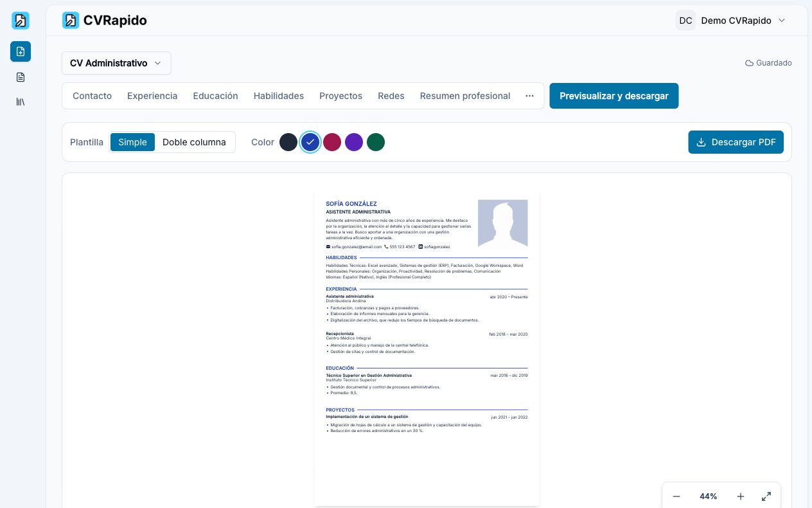Open the Proyectos tab
The height and width of the screenshot is (508, 812).
(x=340, y=96)
